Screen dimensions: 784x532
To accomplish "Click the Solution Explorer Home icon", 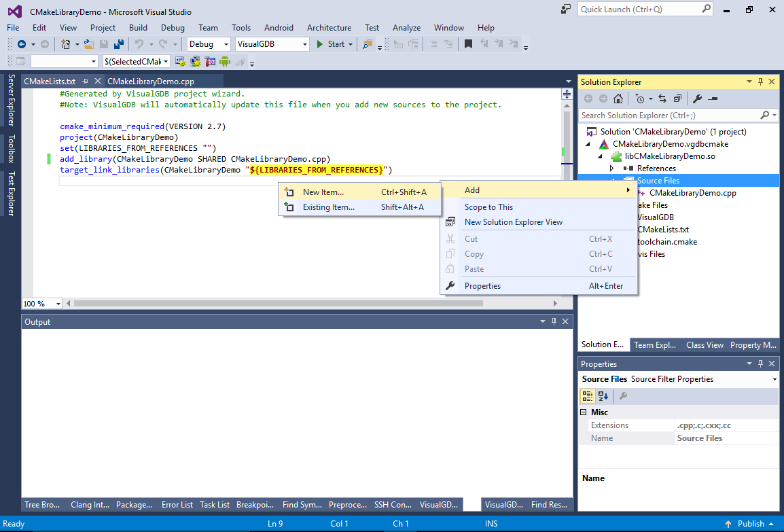I will [618, 99].
